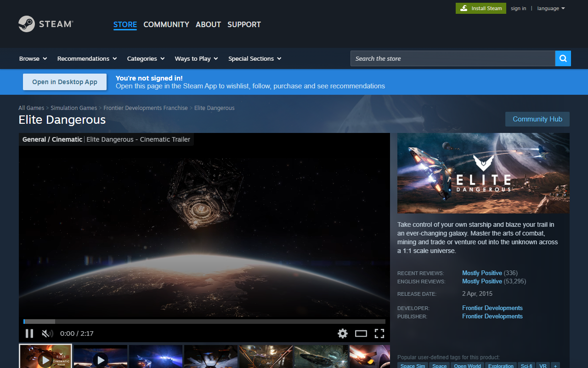Screen dimensions: 588x368
Task: Expand the Recommendations menu
Action: click(87, 58)
